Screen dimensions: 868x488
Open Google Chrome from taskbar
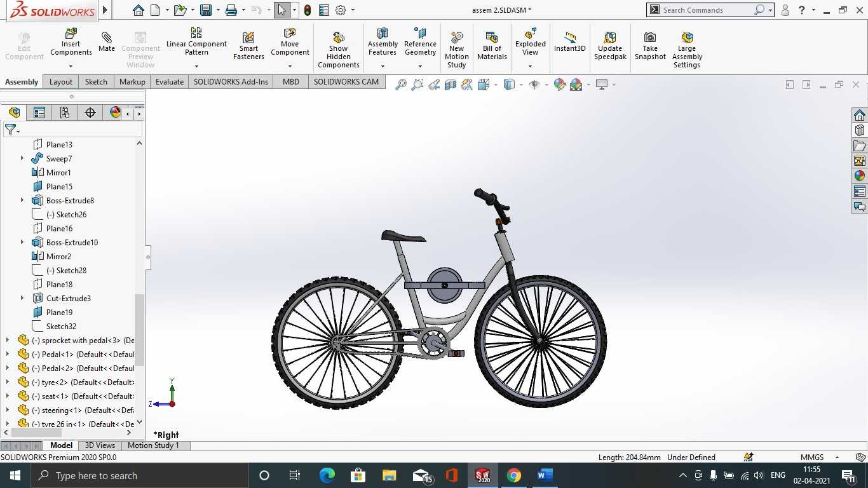click(514, 475)
